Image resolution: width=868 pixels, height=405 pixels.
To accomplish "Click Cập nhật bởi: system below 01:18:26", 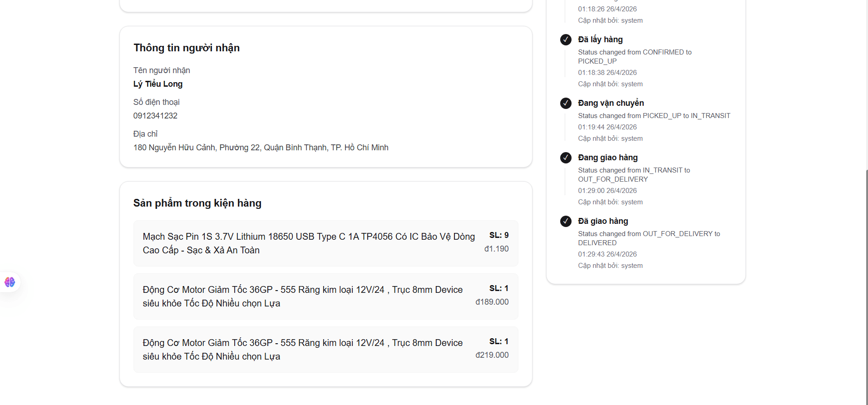I will click(x=611, y=20).
